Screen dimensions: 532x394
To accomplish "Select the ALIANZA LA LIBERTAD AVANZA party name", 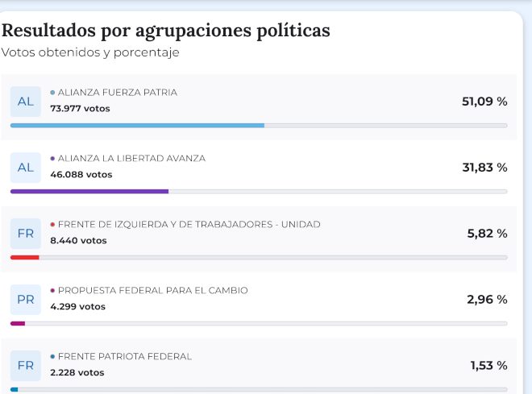I will pyautogui.click(x=131, y=159).
